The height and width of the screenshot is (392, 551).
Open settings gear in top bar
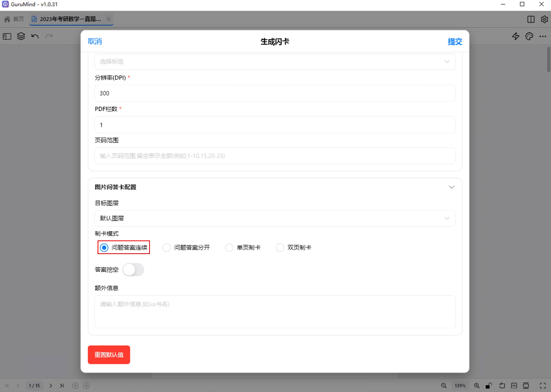544,19
